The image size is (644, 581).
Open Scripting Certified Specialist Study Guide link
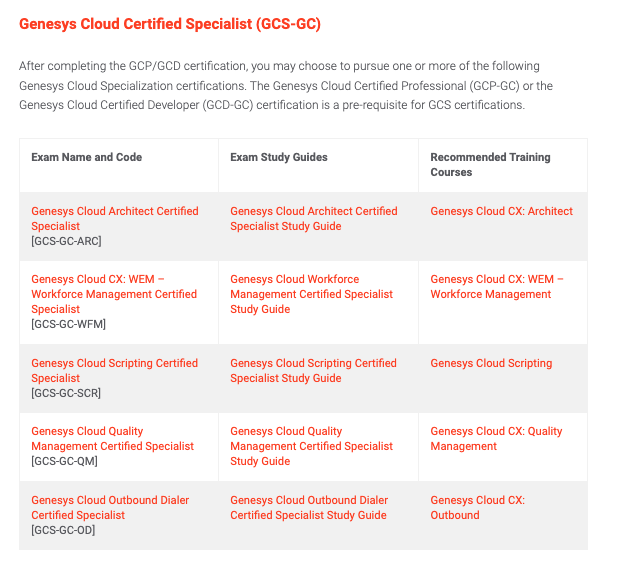[x=313, y=370]
